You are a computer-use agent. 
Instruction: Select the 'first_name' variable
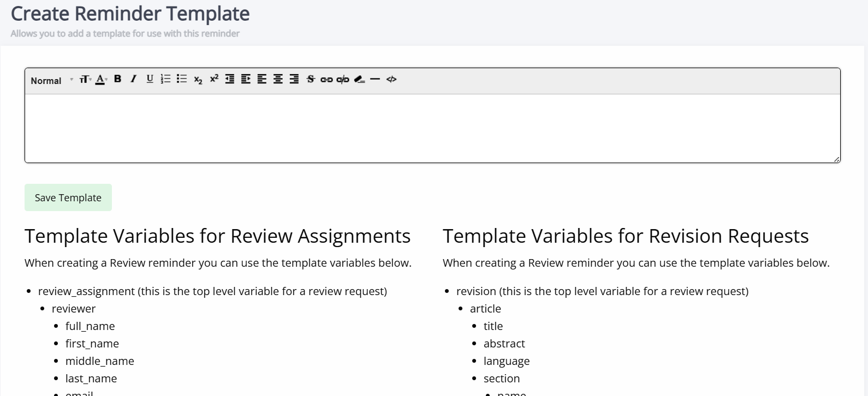click(92, 344)
